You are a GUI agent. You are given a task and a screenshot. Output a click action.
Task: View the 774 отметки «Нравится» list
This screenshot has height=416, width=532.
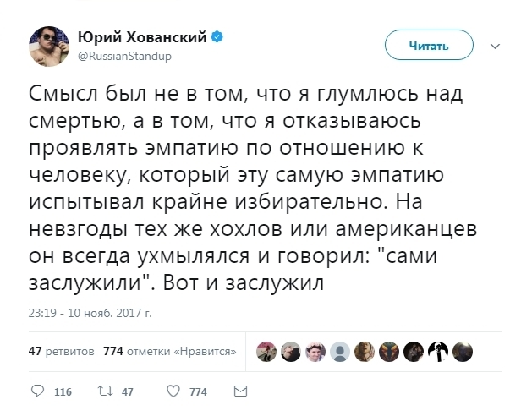(168, 350)
